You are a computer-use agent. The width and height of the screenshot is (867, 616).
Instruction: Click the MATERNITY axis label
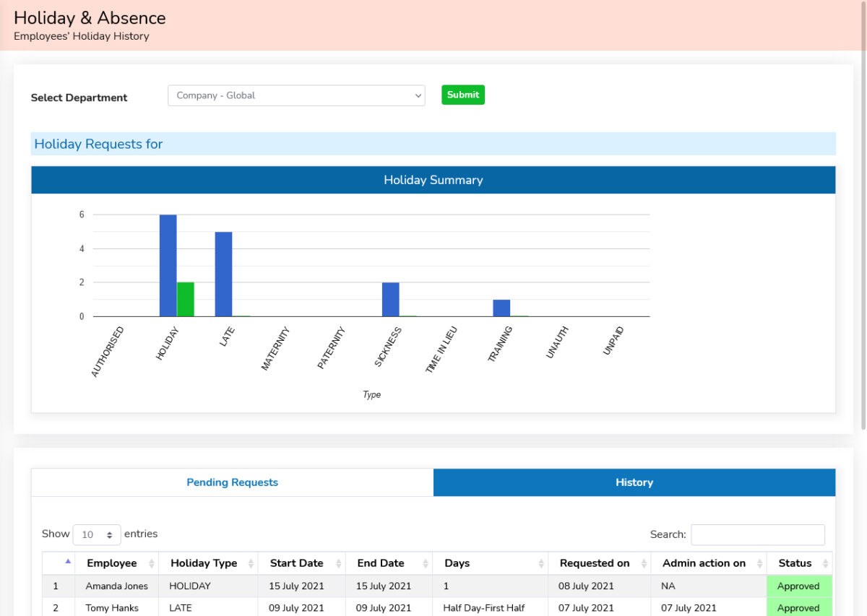[x=275, y=348]
